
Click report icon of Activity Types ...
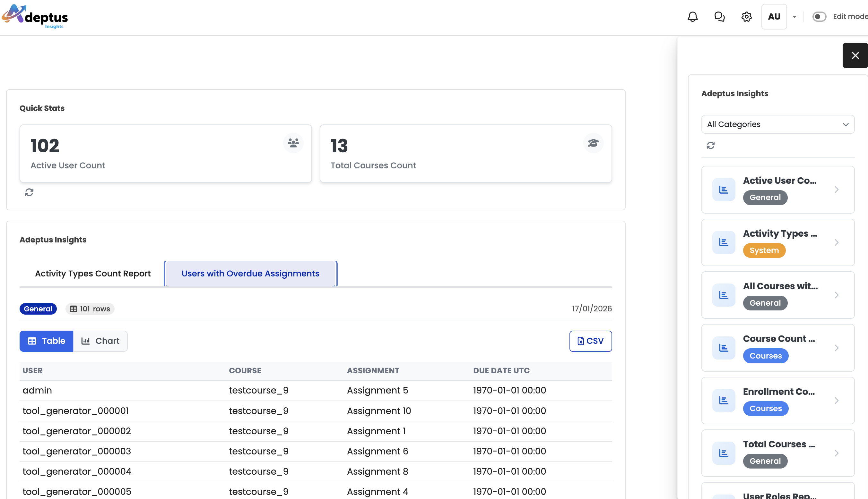(x=723, y=242)
